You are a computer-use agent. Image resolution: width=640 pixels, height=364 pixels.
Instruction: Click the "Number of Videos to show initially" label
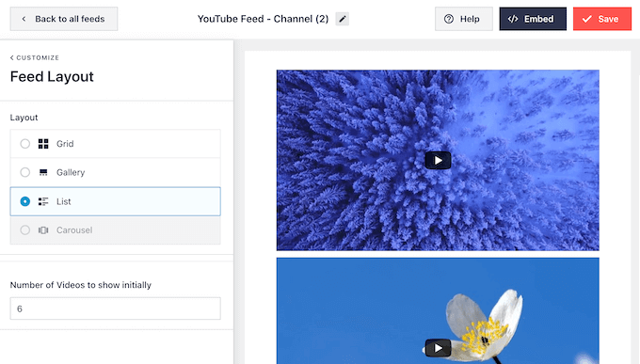[81, 285]
